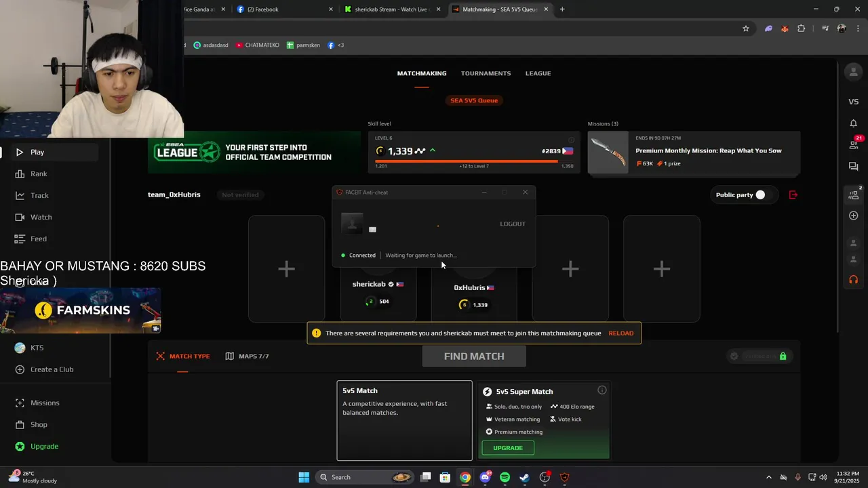Minimize the FACEIT Anti-cheat window
Image resolution: width=868 pixels, height=488 pixels.
pos(484,192)
